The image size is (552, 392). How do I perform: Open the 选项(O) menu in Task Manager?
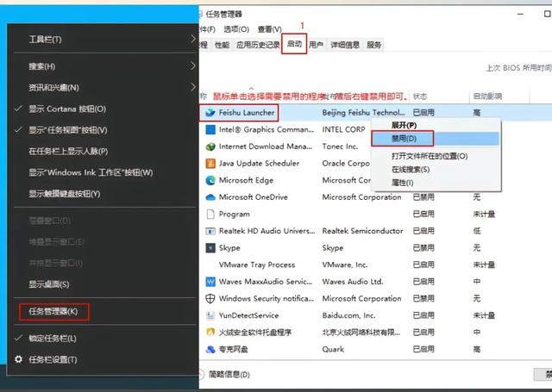coord(236,29)
